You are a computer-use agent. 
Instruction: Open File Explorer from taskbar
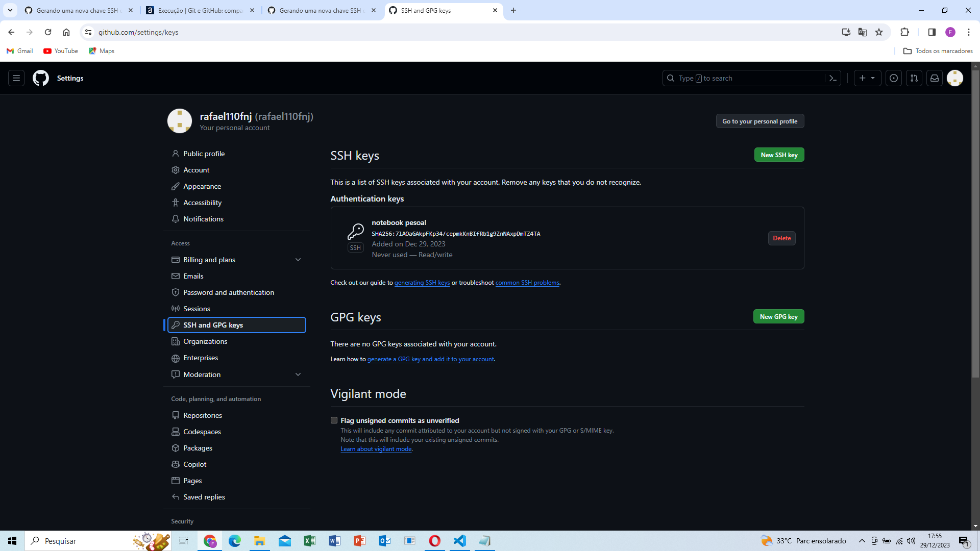pos(260,541)
